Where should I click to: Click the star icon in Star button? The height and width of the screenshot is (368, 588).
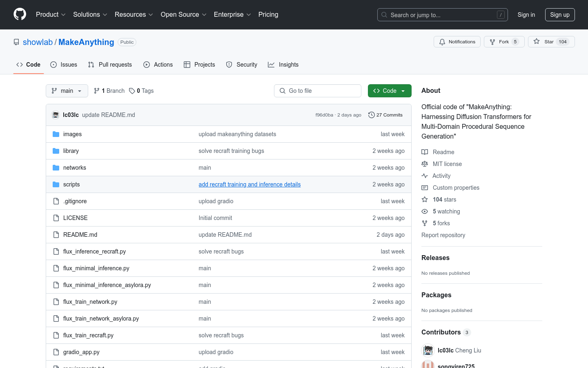tap(537, 42)
